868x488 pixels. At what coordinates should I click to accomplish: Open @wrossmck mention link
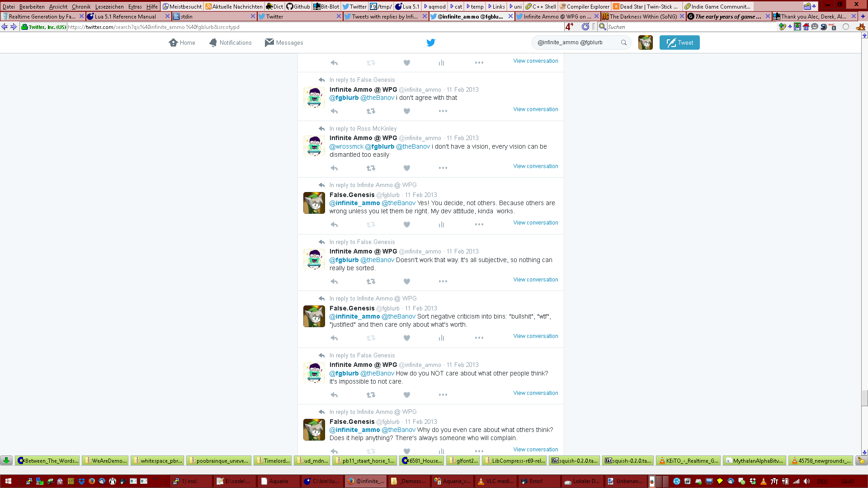tap(346, 146)
